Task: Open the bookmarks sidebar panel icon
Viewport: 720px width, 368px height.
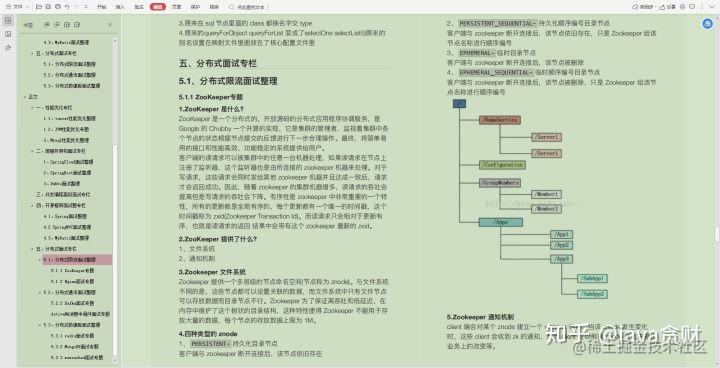Action: tap(8, 21)
